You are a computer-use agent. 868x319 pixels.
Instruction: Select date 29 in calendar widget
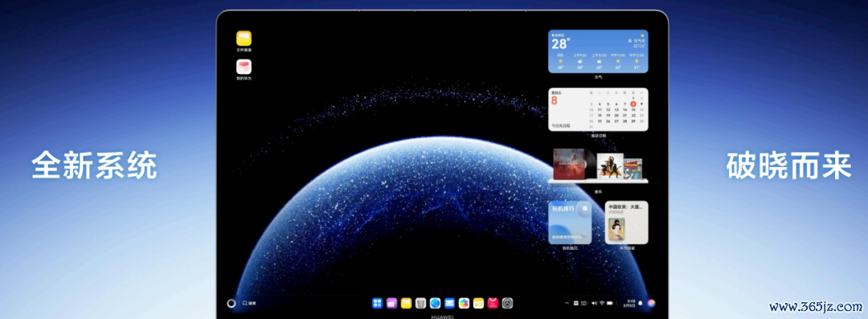point(633,121)
